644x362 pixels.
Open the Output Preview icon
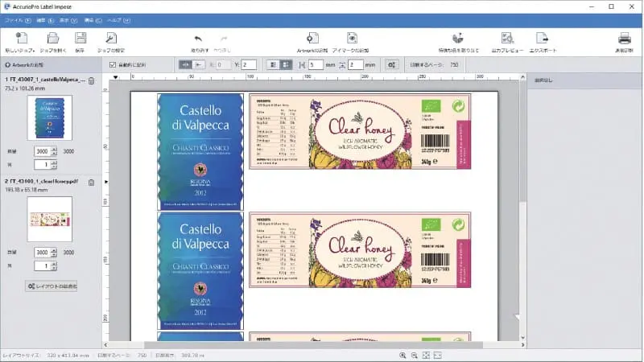pos(507,38)
